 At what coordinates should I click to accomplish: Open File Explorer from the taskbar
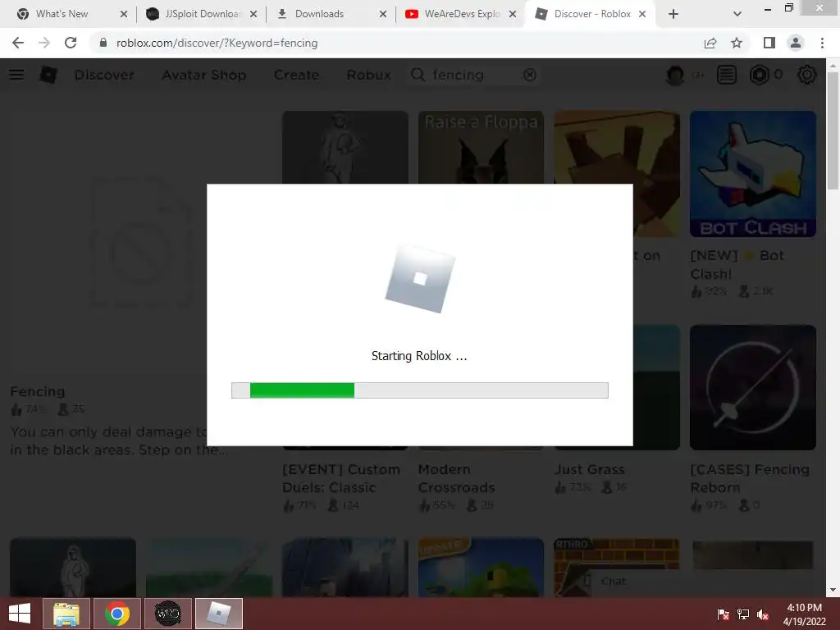(x=66, y=614)
